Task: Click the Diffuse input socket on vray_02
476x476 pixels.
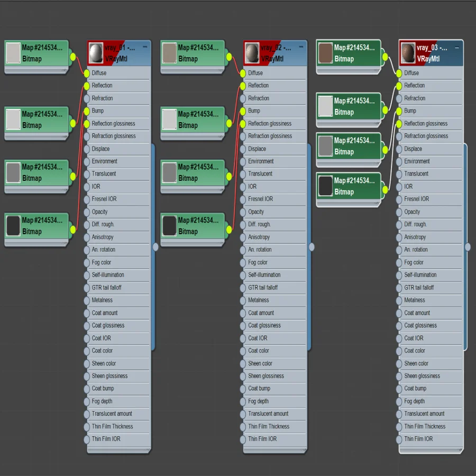Action: click(x=243, y=73)
